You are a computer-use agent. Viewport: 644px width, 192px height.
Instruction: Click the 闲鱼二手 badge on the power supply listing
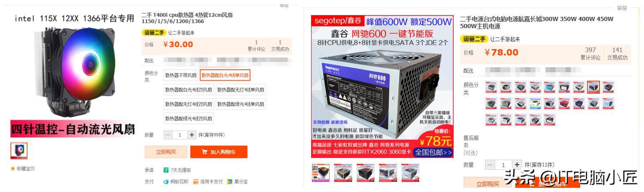474,39
